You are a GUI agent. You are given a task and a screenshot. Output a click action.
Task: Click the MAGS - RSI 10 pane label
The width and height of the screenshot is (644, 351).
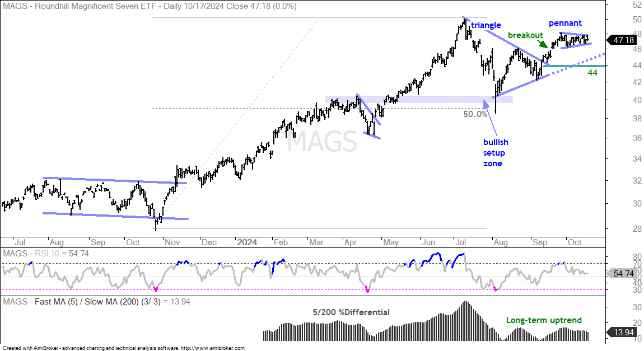(x=45, y=253)
